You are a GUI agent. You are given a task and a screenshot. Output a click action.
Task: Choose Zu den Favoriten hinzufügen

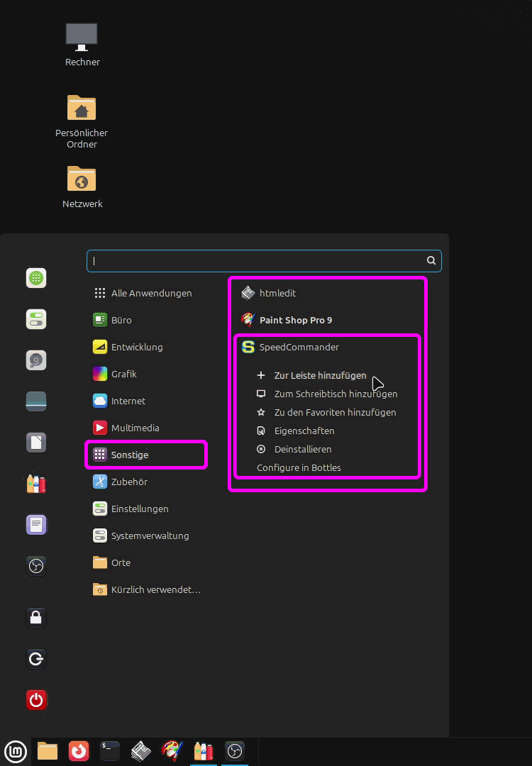pyautogui.click(x=335, y=412)
